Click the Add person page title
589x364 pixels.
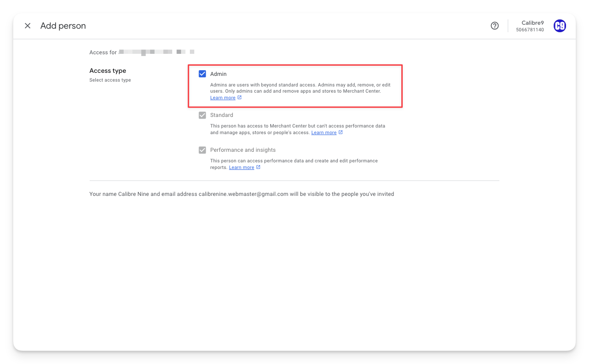click(63, 26)
